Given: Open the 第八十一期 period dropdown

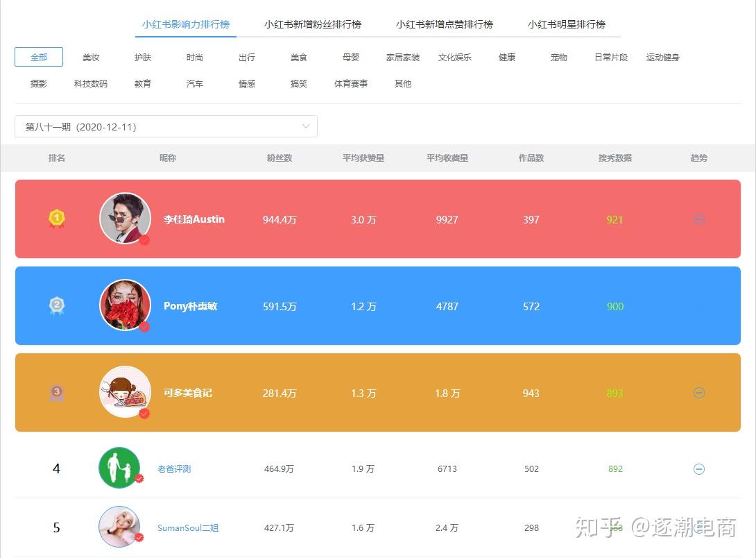Looking at the screenshot, I should pos(166,126).
